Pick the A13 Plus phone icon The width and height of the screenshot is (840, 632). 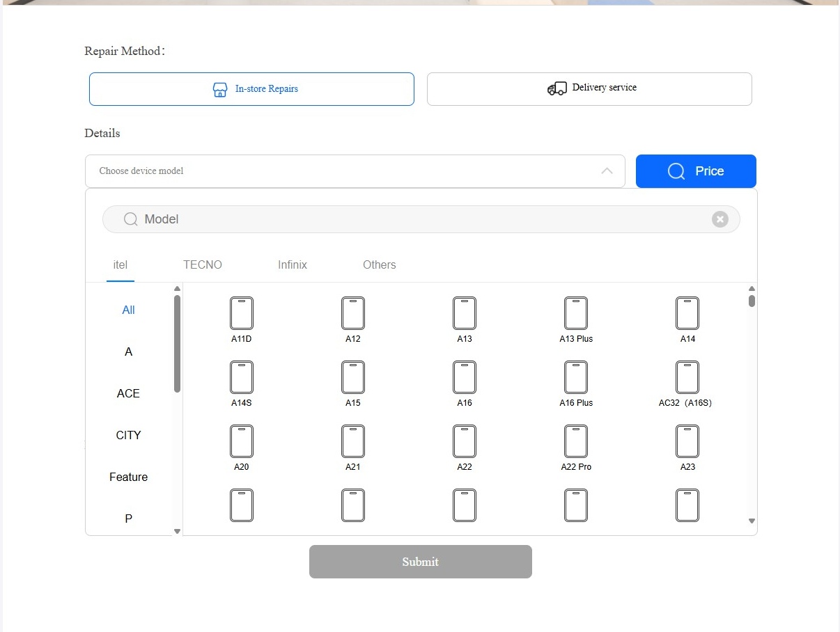coord(576,313)
